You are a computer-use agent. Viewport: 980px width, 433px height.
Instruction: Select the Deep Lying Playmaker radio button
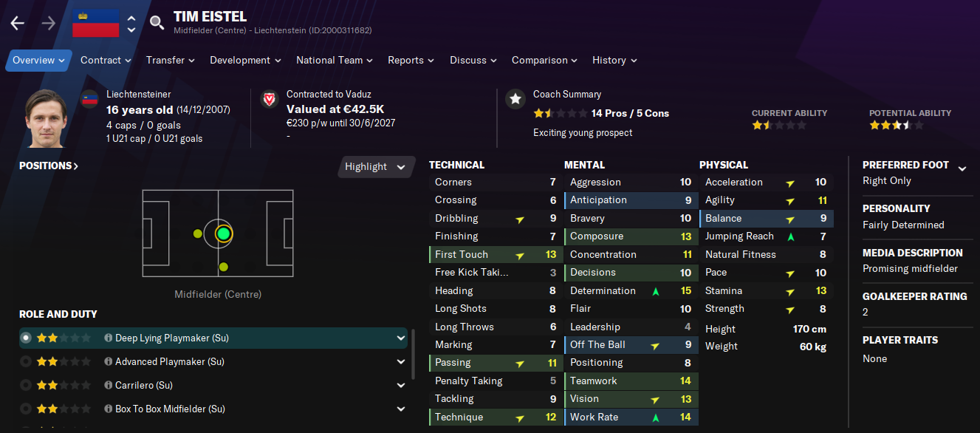tap(27, 338)
